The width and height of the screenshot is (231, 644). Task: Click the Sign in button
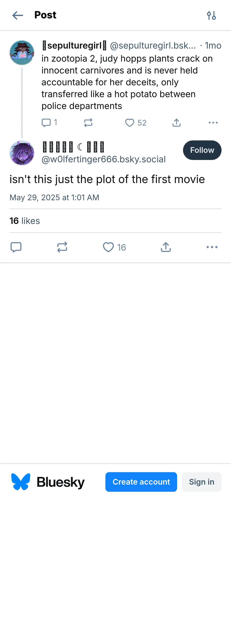click(x=202, y=482)
